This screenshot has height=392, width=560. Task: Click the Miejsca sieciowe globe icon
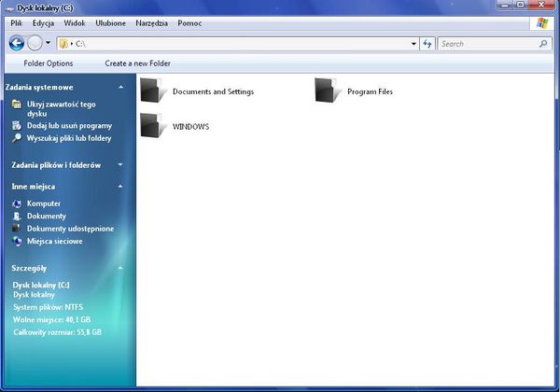[17, 241]
